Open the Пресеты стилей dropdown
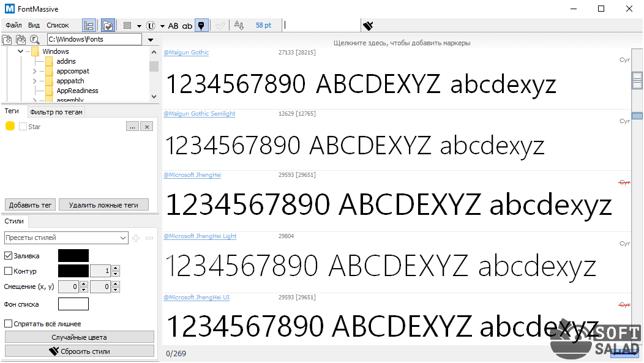This screenshot has width=644, height=363. pos(66,238)
